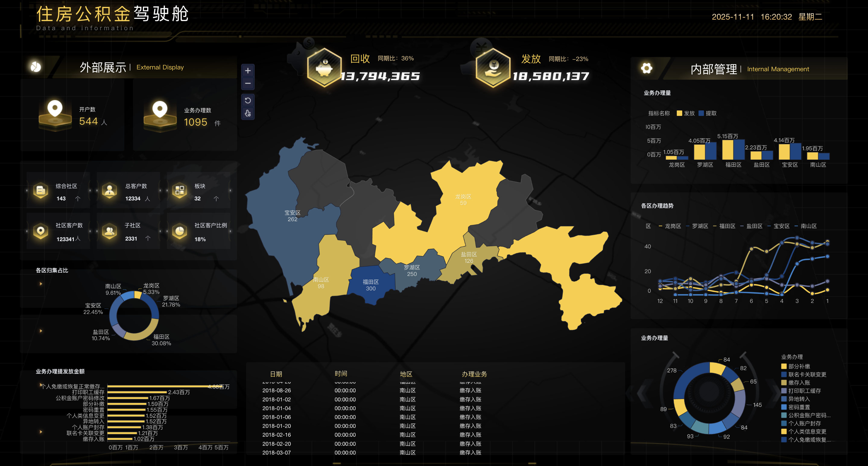868x466 pixels.
Task: Click the 日期 column header in table
Action: click(x=276, y=374)
